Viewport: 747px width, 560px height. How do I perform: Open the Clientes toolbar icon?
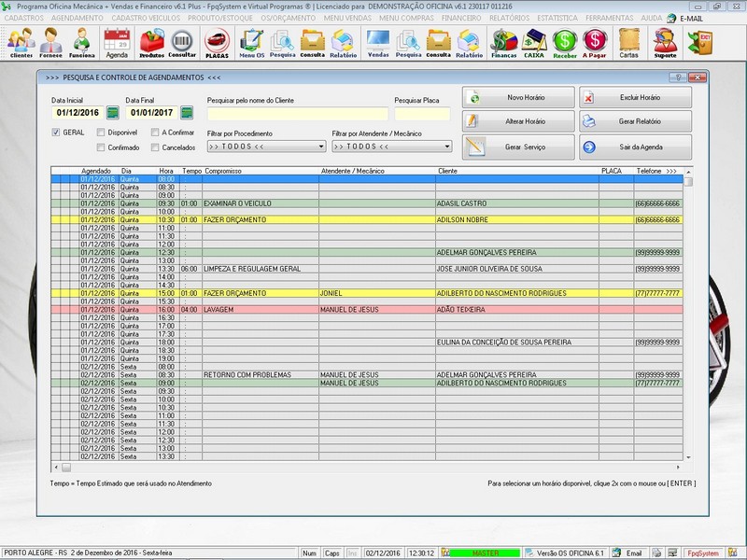21,42
